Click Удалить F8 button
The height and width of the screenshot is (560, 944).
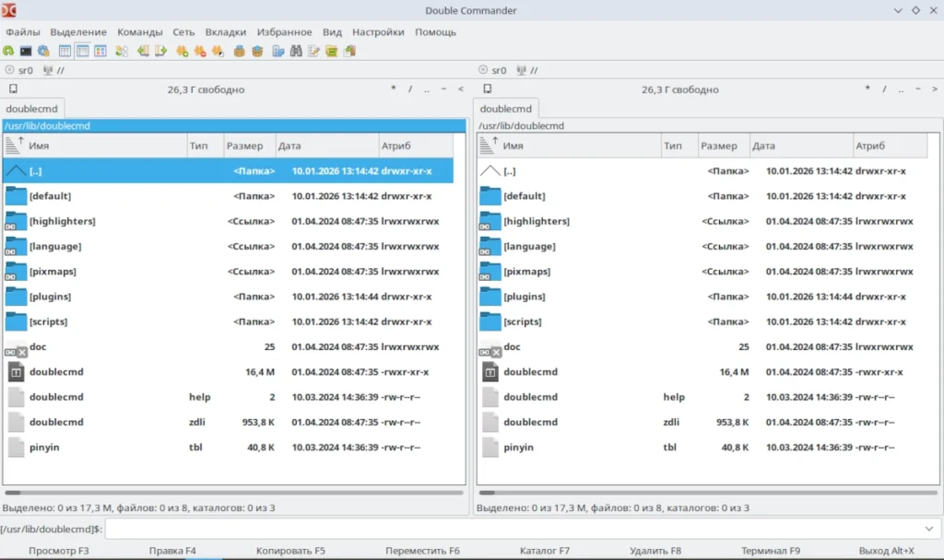point(655,551)
